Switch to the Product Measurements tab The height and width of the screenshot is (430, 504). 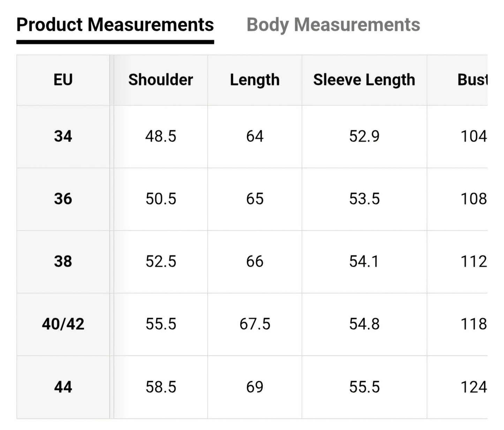click(x=115, y=25)
